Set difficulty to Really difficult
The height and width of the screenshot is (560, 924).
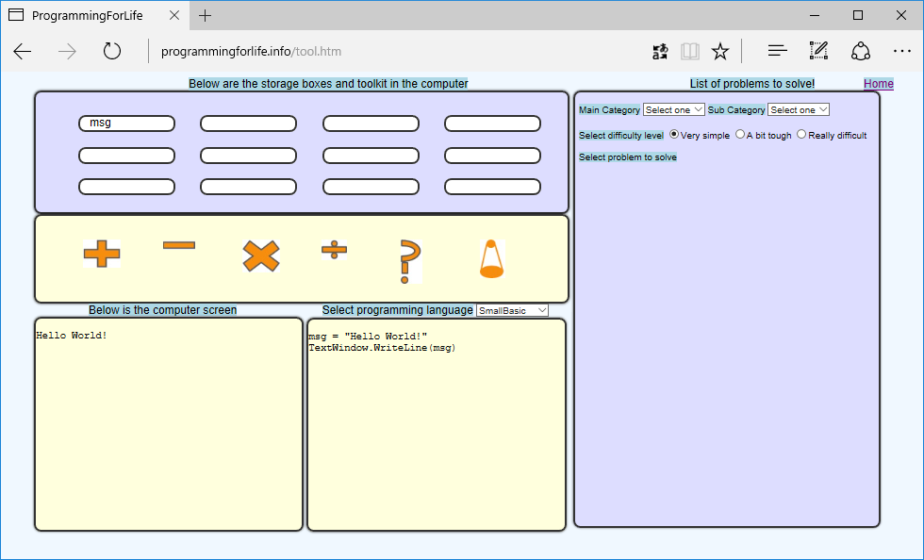(801, 135)
